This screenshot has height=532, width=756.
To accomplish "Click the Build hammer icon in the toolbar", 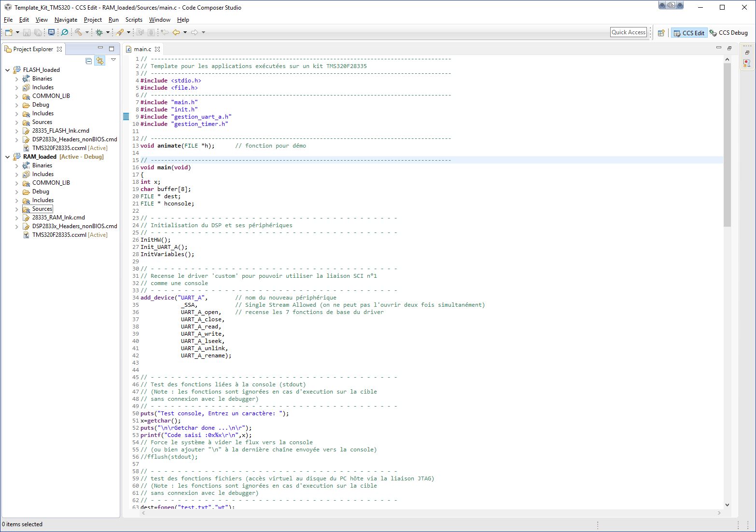I will coord(78,32).
